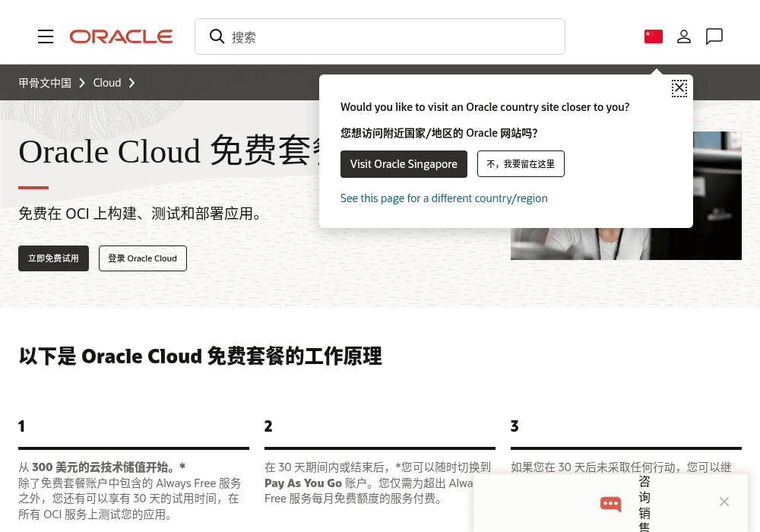Click the Pay As You Go text
Screen dimensions: 760x532
click(x=303, y=483)
